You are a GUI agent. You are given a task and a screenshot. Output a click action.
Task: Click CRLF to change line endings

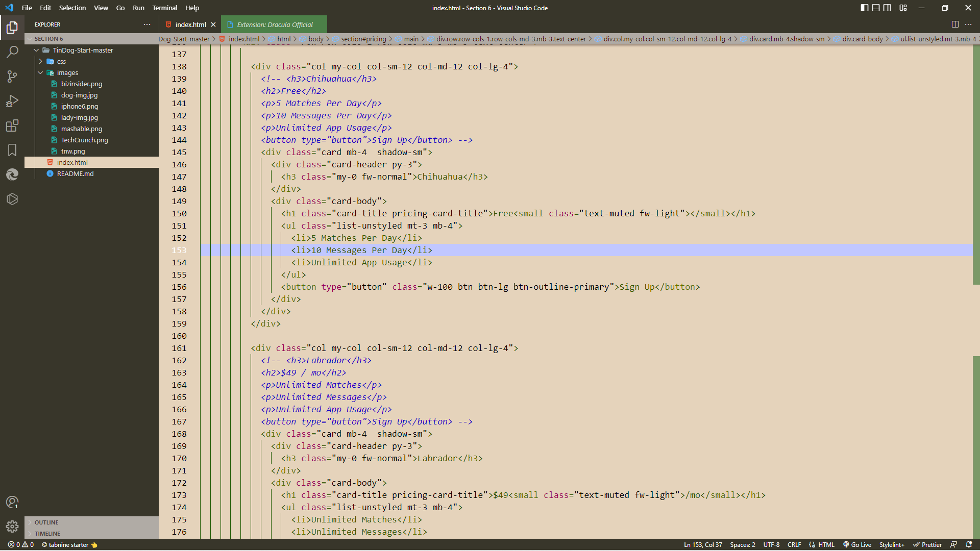(x=794, y=544)
